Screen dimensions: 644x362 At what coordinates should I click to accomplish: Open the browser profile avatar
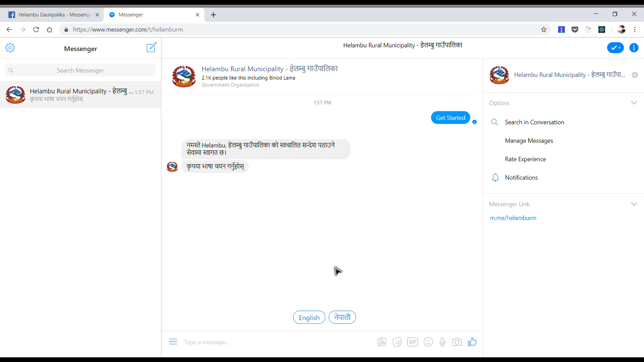pos(621,29)
